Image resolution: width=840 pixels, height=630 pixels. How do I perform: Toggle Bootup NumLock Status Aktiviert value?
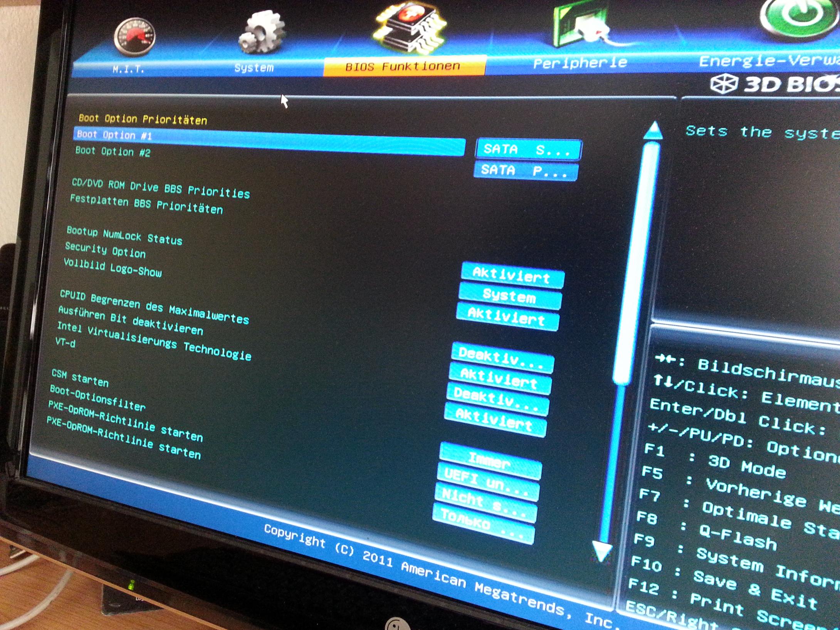512,275
